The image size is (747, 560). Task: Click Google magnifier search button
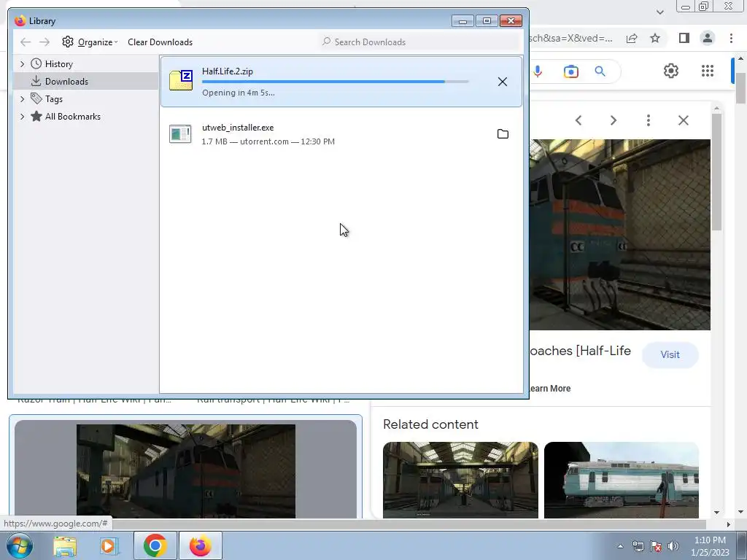tap(600, 71)
